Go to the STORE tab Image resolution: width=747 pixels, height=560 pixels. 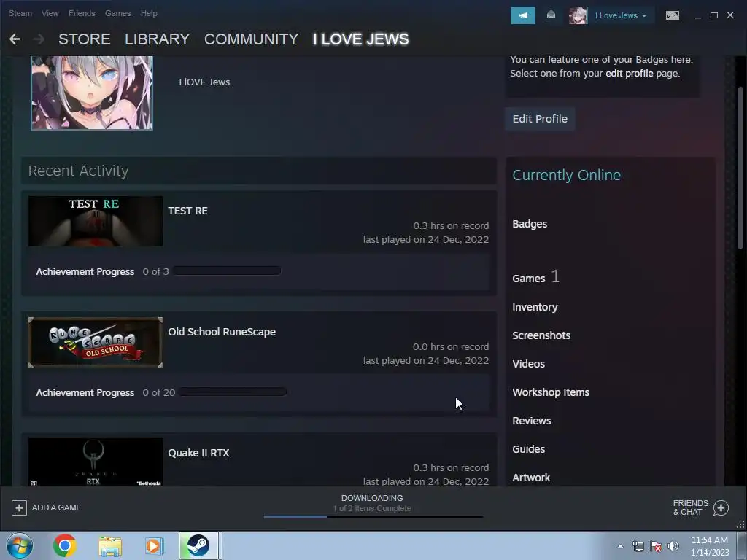(85, 39)
